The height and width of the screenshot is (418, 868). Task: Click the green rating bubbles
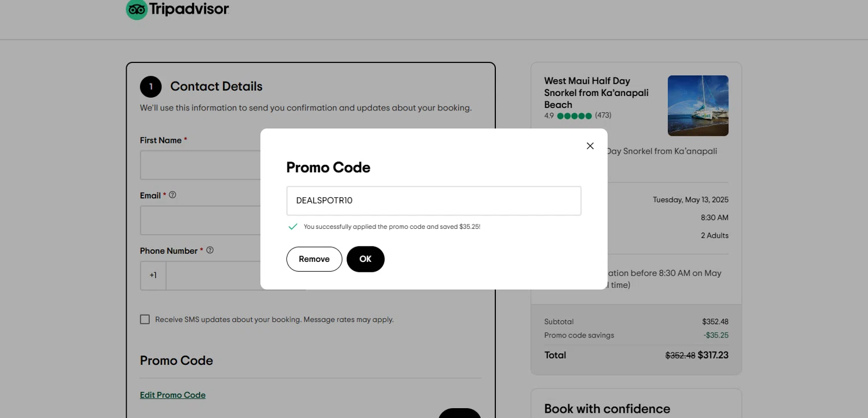[x=574, y=116]
